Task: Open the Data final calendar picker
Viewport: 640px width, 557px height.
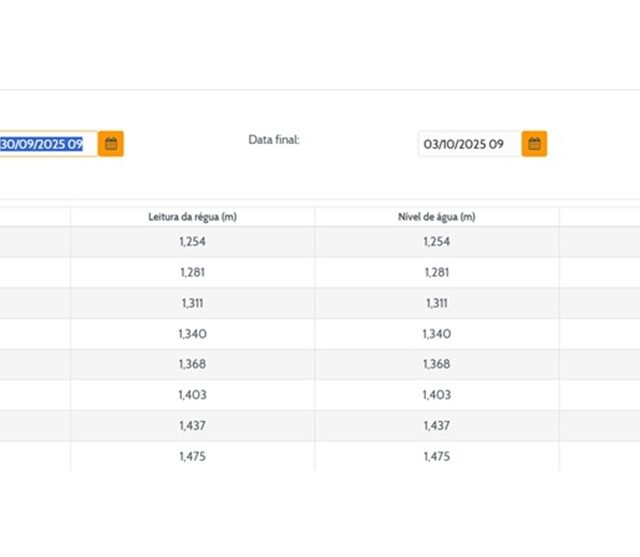Action: click(534, 144)
